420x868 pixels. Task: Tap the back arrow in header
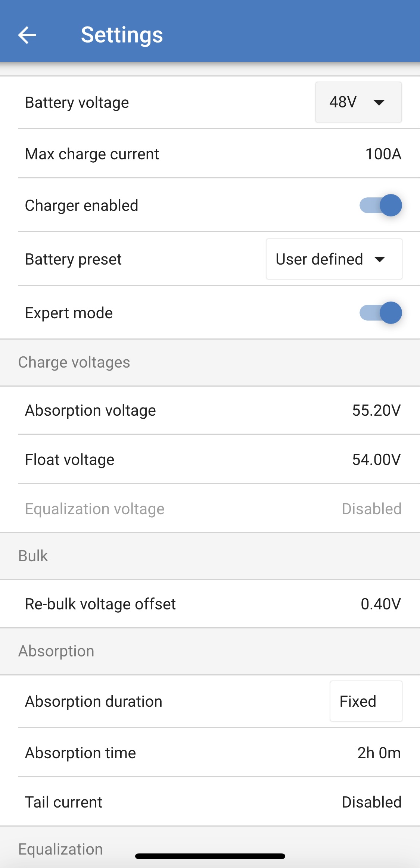[x=27, y=35]
